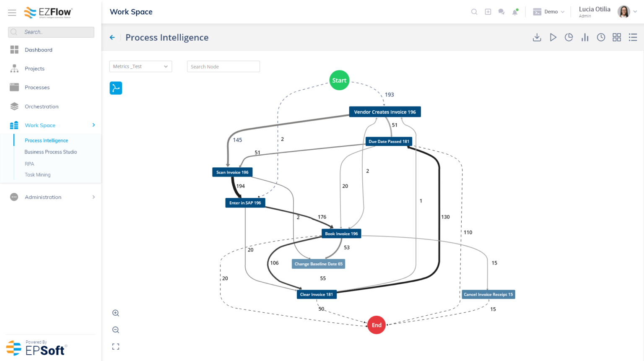Open the notifications bell with green indicator
Image resolution: width=644 pixels, height=361 pixels.
(515, 12)
